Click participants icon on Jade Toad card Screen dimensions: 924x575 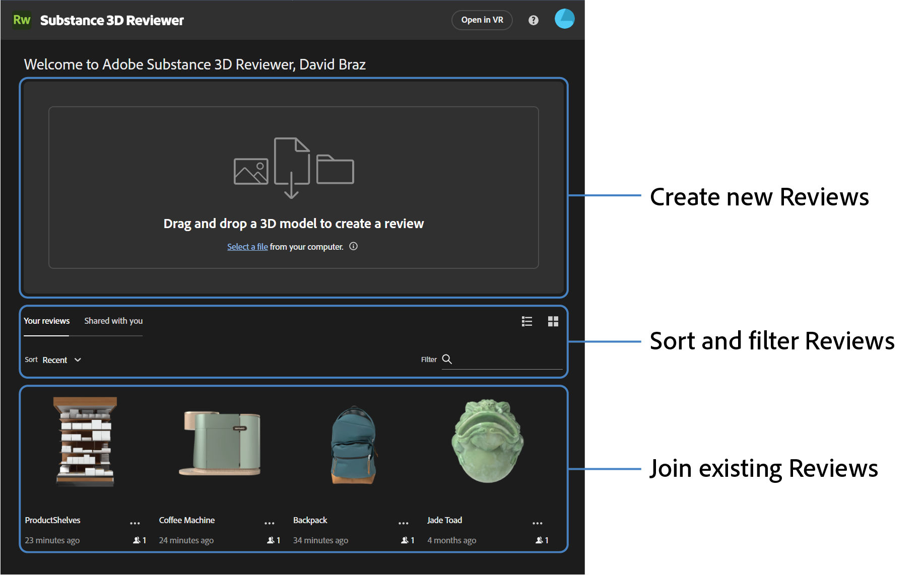pyautogui.click(x=539, y=540)
